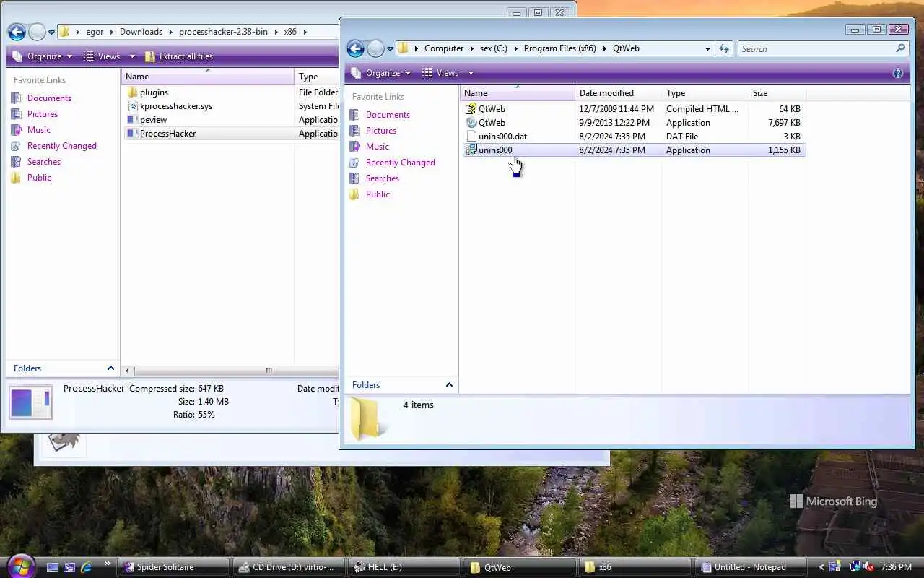This screenshot has width=924, height=578.
Task: Click Refresh icon beside QtWeb address bar
Action: pyautogui.click(x=724, y=48)
